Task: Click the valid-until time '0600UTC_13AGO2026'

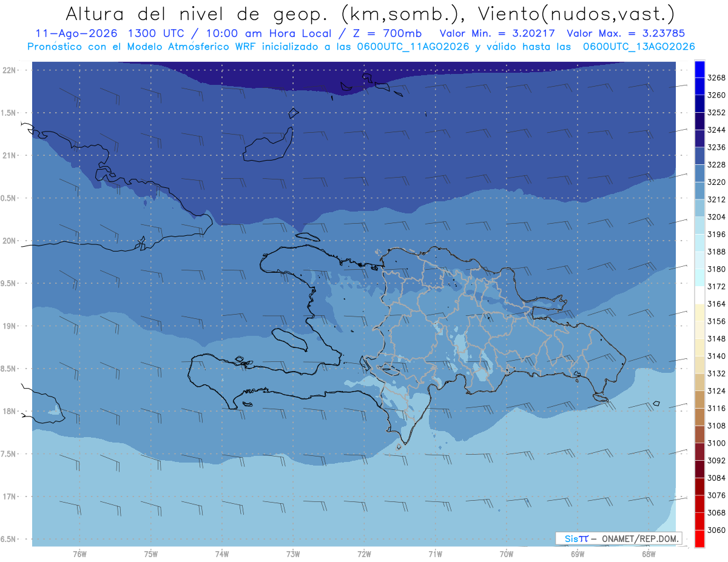Action: 639,47
